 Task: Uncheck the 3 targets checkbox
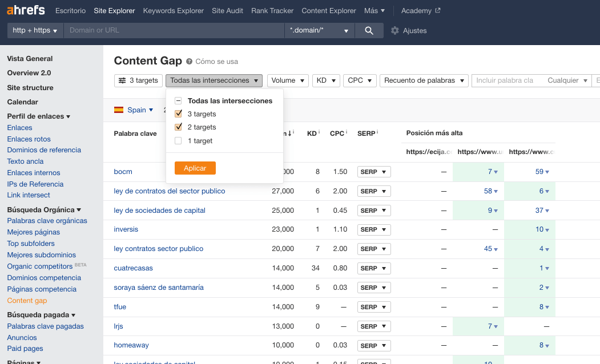tap(178, 114)
